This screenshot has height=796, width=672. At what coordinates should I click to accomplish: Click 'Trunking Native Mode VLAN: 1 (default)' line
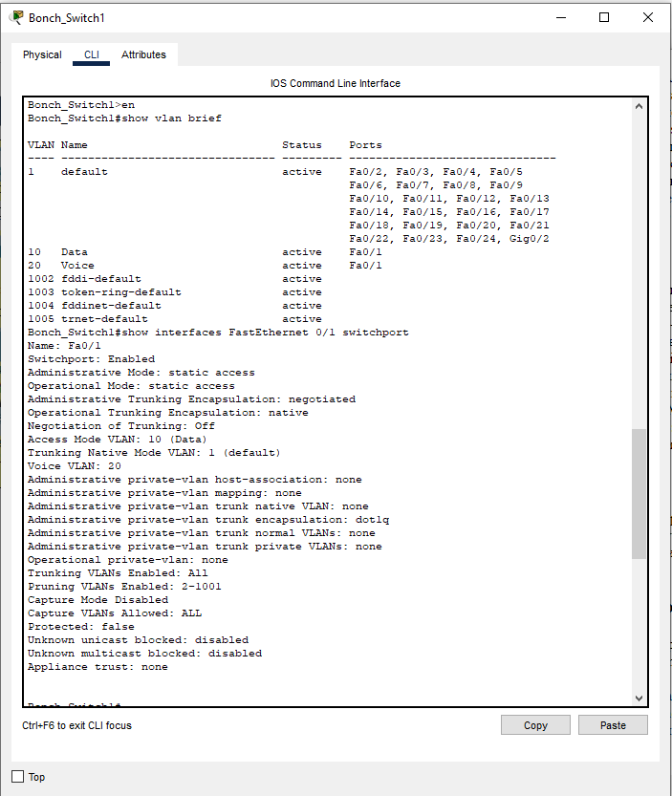(x=154, y=453)
